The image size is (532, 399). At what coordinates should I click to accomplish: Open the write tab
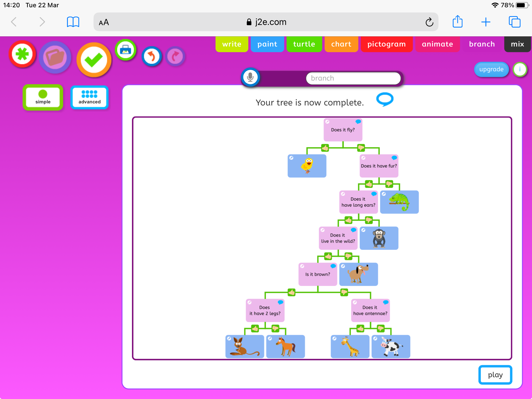tap(232, 44)
